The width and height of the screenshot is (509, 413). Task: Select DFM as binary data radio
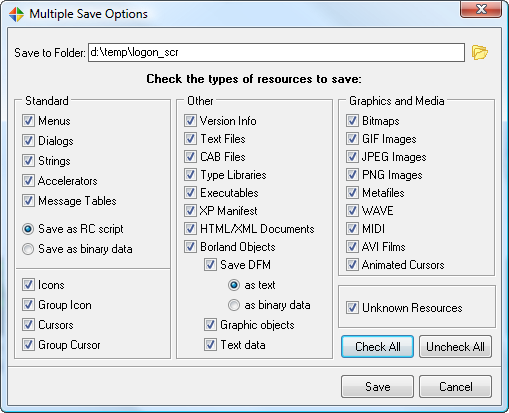[234, 305]
